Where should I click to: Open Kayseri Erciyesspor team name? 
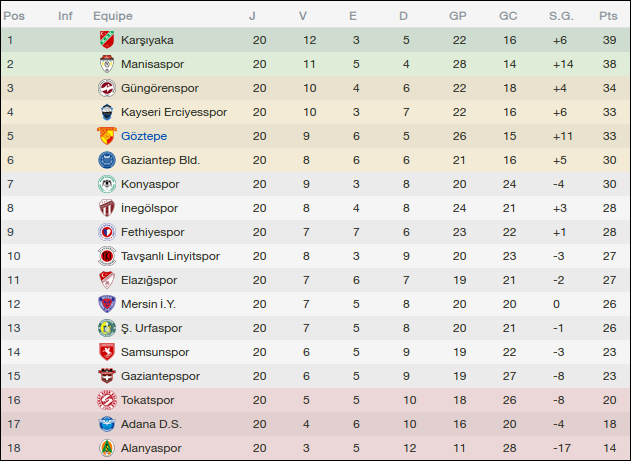tap(174, 112)
